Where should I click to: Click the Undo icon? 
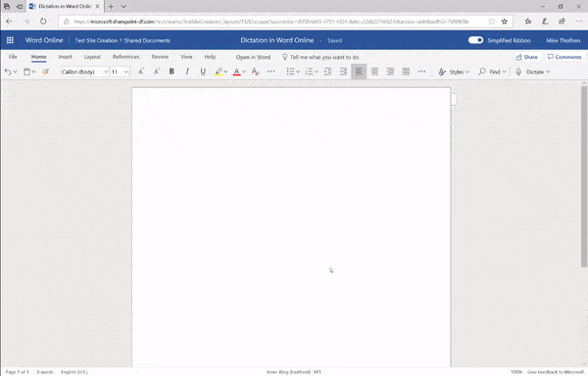[x=8, y=71]
